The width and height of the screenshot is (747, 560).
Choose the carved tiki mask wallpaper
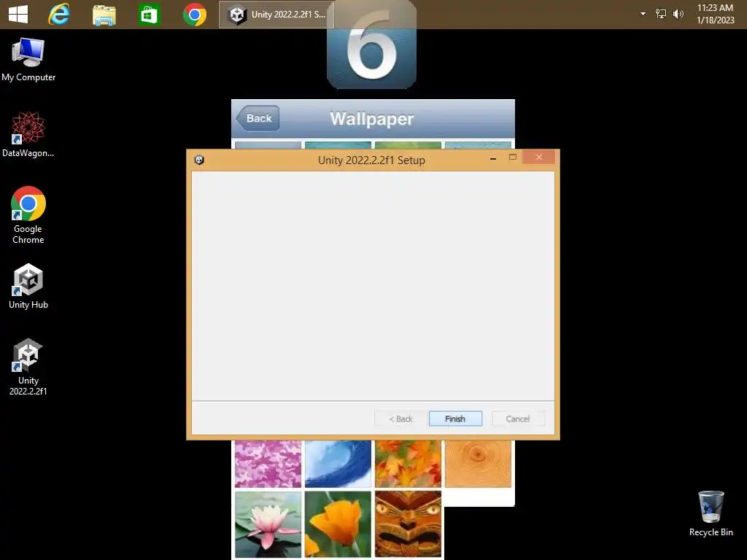tap(408, 524)
